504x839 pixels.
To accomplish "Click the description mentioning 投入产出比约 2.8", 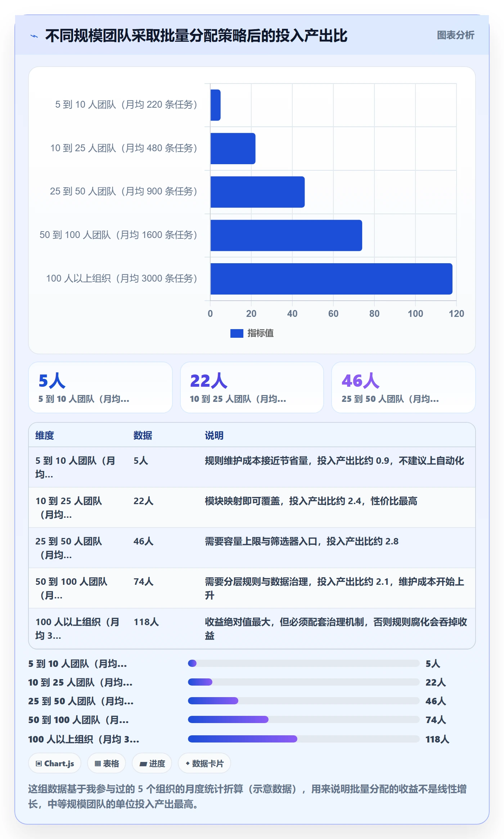I will (x=302, y=541).
